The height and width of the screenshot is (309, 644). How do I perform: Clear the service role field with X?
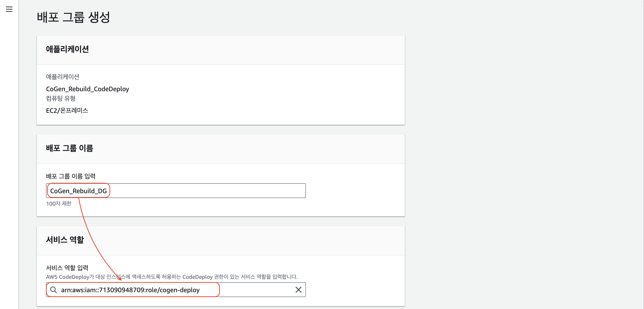coord(298,290)
